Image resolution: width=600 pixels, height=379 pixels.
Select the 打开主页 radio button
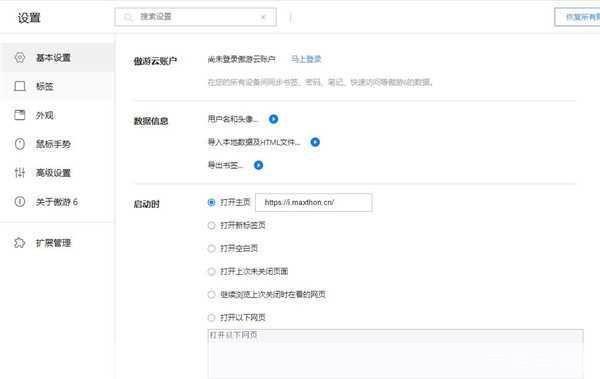211,202
